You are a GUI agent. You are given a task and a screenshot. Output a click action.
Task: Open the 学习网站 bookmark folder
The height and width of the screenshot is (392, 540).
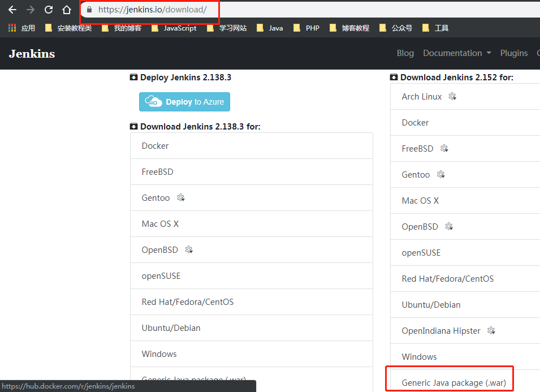click(x=227, y=28)
